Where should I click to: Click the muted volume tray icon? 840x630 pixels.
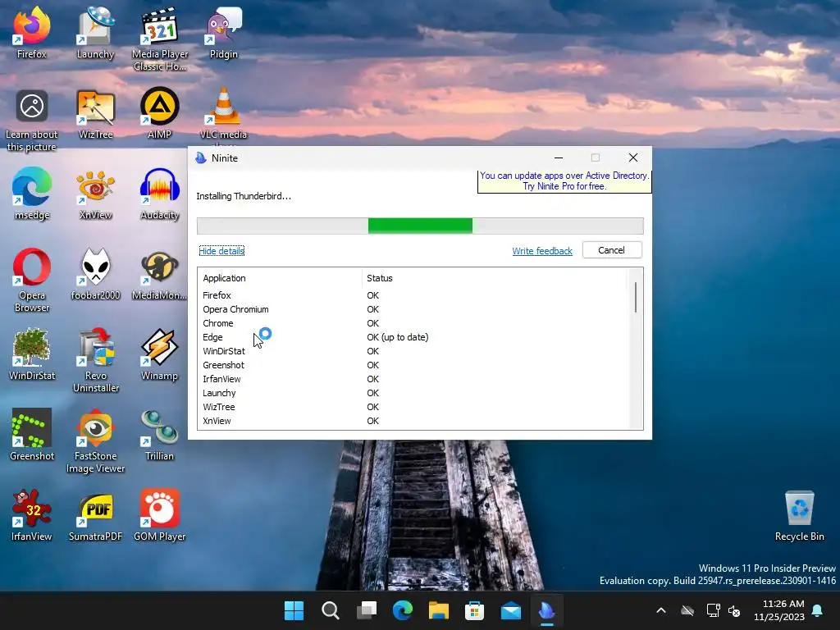pyautogui.click(x=734, y=610)
